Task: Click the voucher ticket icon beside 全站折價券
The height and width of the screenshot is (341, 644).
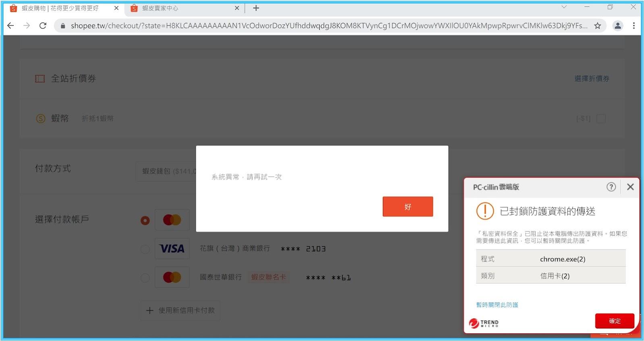Action: [40, 79]
